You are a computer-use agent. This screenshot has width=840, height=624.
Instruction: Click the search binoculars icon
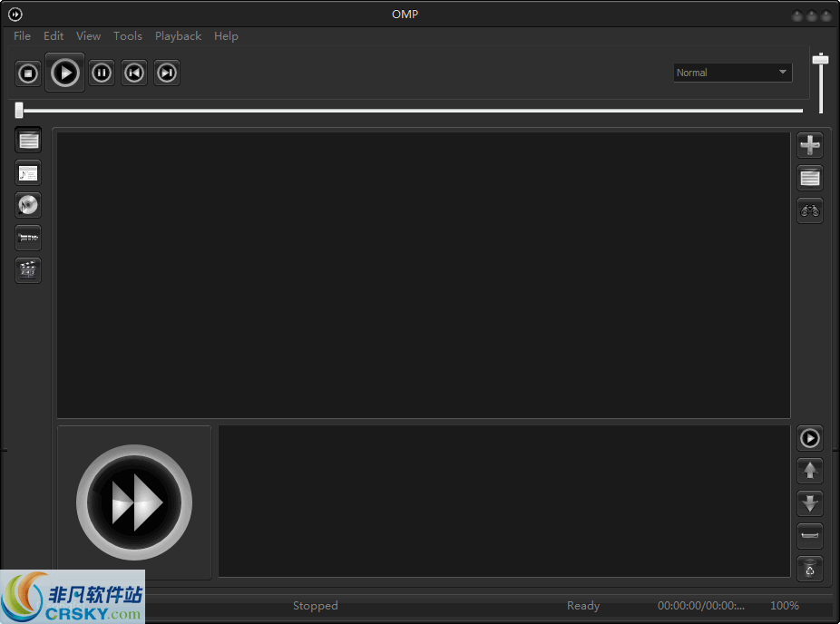(x=810, y=210)
